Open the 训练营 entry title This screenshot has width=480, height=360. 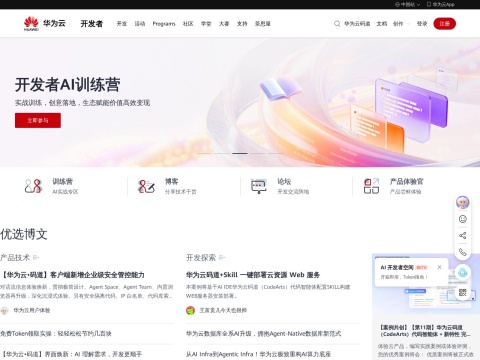(x=62, y=182)
